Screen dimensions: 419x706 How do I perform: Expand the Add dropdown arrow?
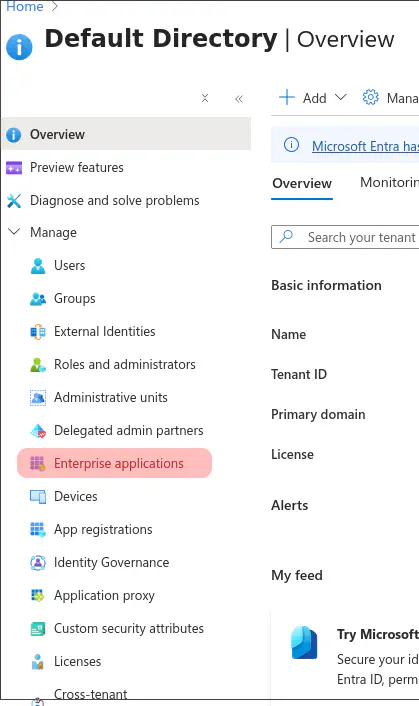point(341,97)
